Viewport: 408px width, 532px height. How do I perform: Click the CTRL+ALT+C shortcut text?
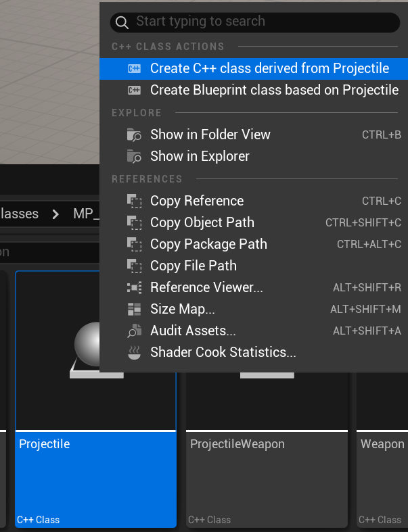pos(369,244)
